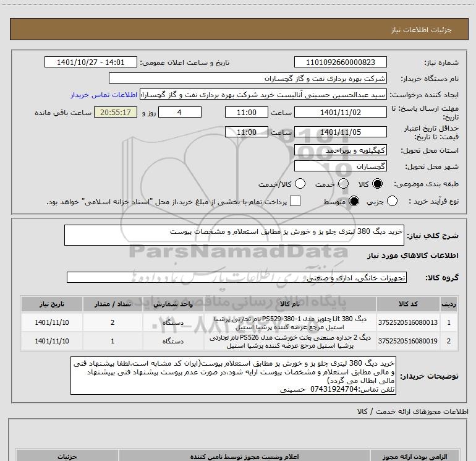This screenshot has width=476, height=461.
Task: Select product code 375252051608​0019
Action: (408, 341)
